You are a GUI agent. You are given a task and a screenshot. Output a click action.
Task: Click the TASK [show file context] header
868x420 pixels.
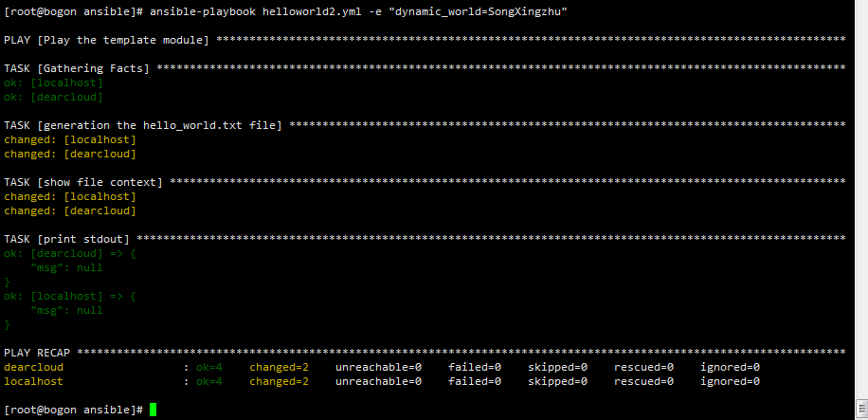83,182
